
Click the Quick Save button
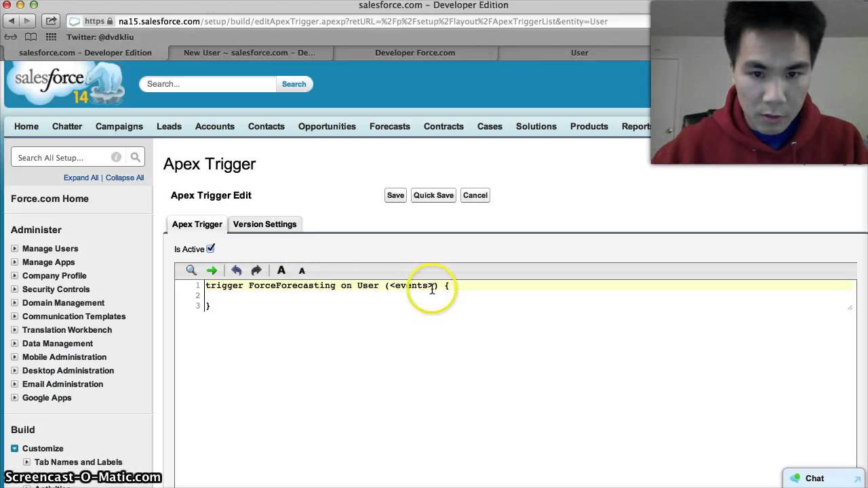click(433, 195)
